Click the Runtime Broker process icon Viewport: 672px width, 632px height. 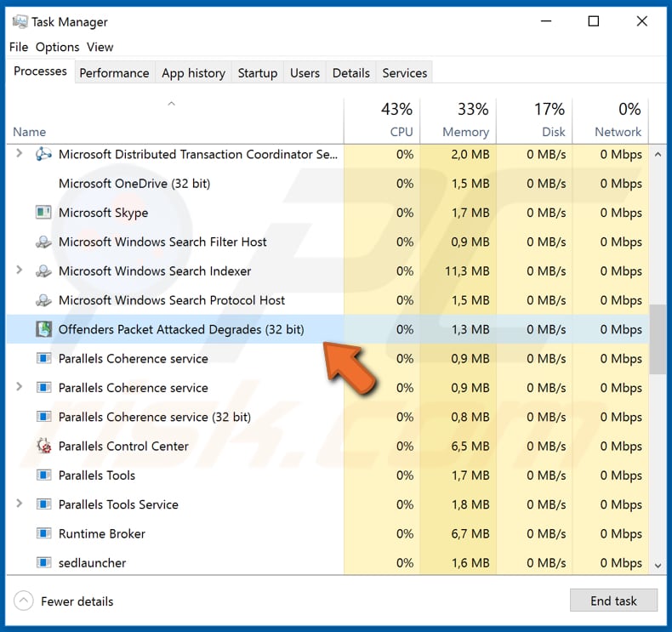click(43, 533)
